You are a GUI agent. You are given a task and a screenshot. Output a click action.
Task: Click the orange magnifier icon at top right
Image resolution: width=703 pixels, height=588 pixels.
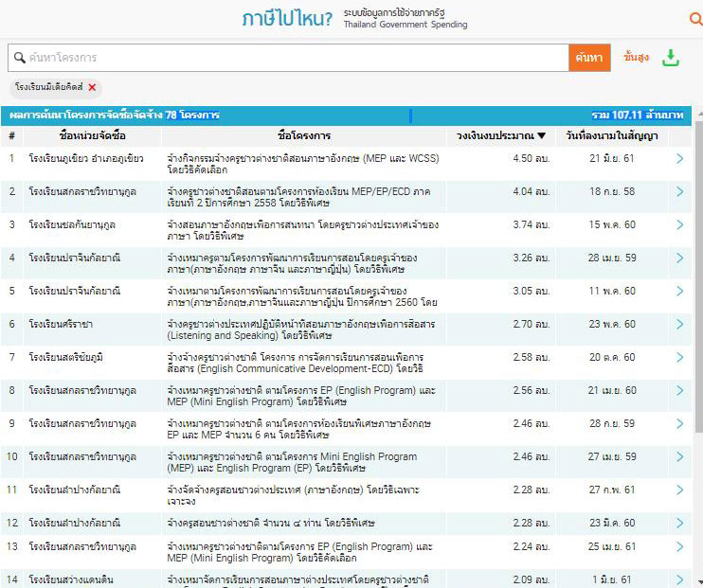coord(695,19)
